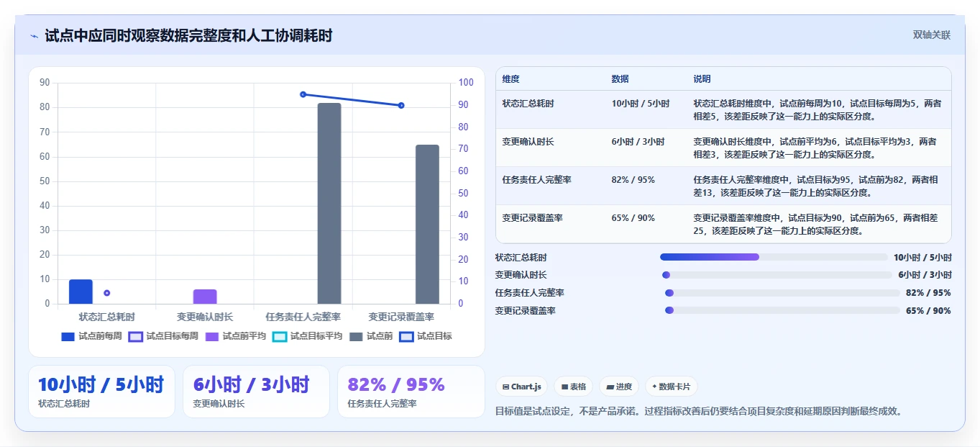This screenshot has height=447, width=980.
Task: Select the 进度 chip
Action: coord(619,387)
